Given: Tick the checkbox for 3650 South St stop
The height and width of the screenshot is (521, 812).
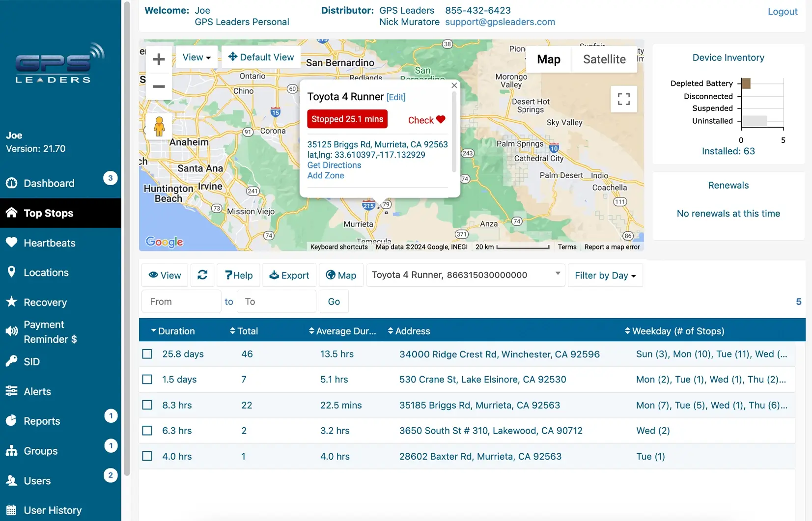Looking at the screenshot, I should point(147,430).
